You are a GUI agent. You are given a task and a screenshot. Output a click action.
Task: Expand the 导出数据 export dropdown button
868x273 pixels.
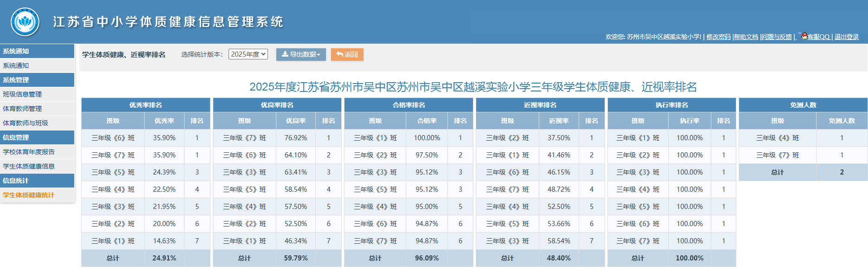301,54
